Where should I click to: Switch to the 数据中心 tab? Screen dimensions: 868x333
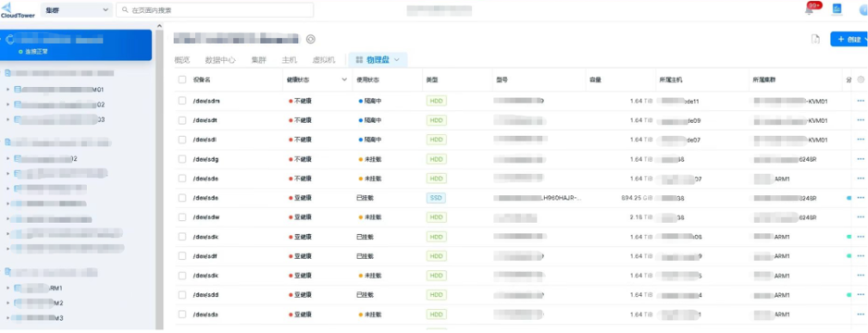(x=220, y=60)
